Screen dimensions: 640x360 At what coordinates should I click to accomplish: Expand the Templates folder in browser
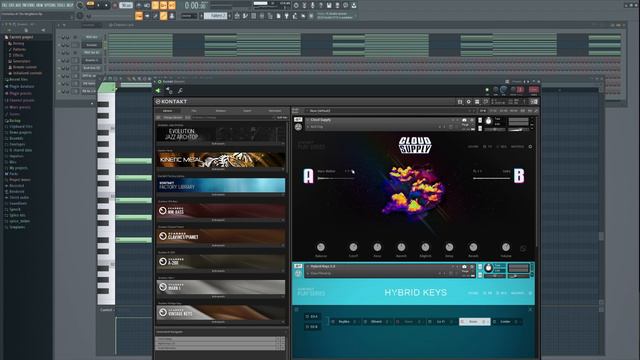[17, 227]
